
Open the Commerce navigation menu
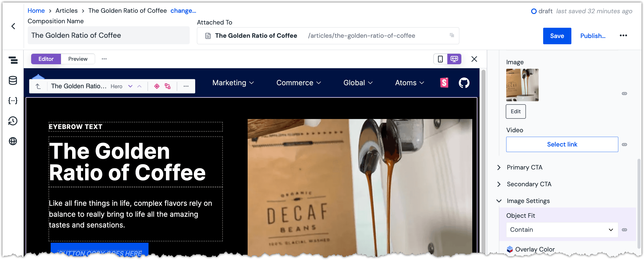click(x=299, y=83)
